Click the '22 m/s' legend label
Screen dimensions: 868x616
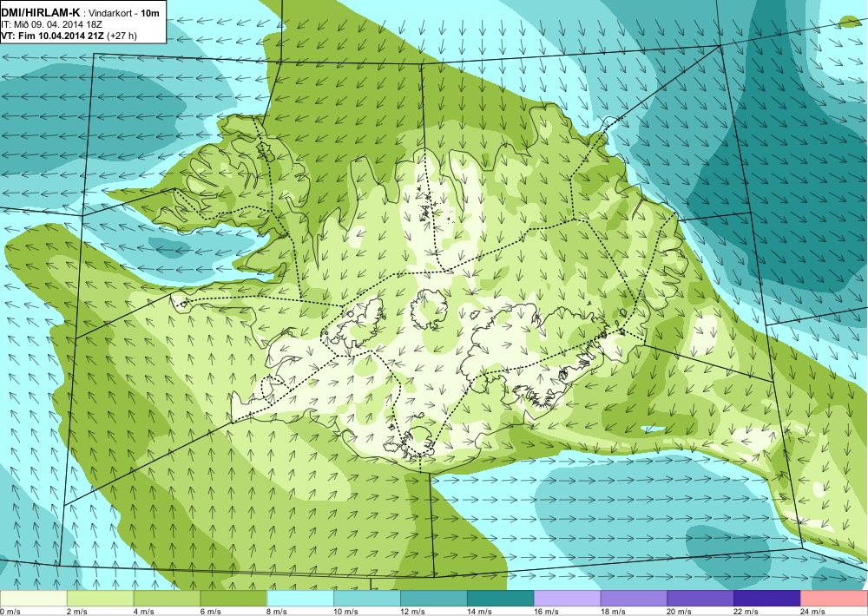tap(746, 612)
